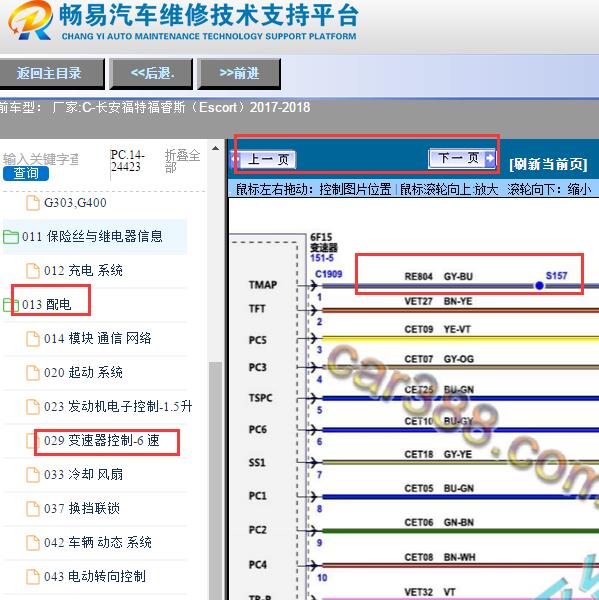Click the CET06 GN-BN wire label
The width and height of the screenshot is (599, 600).
tap(439, 522)
